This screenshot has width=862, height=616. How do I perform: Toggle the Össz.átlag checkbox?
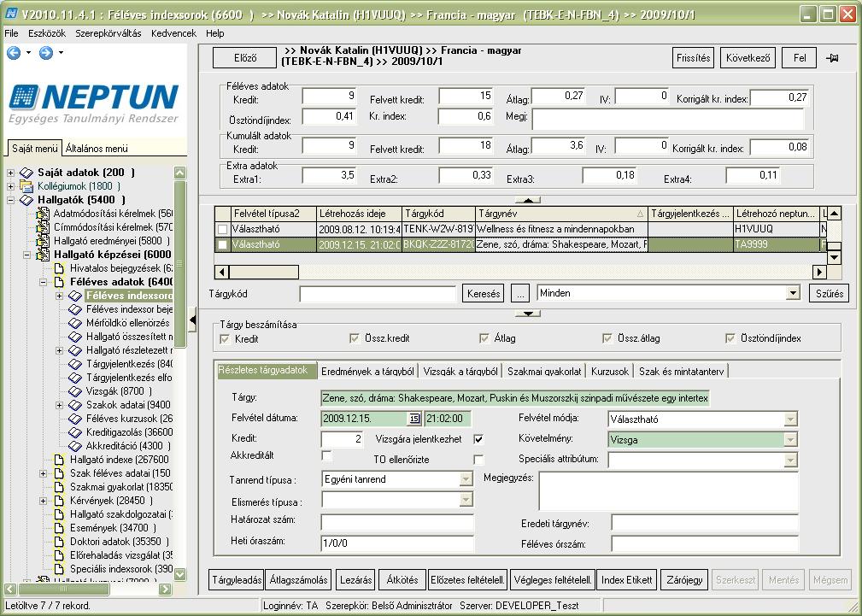(607, 338)
